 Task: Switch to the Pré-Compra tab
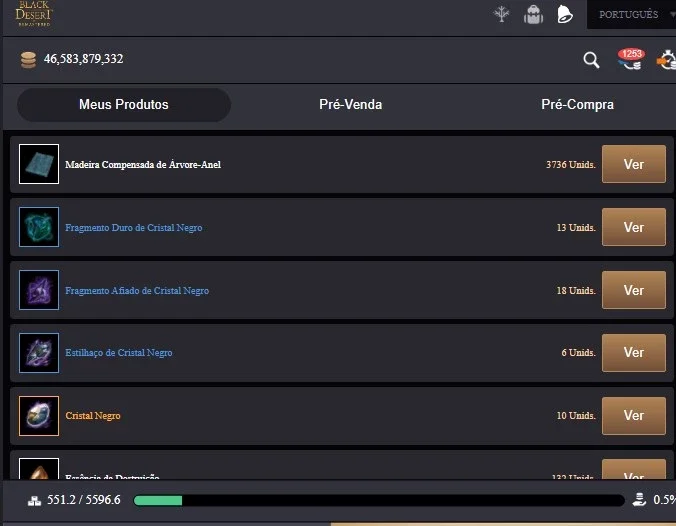point(577,105)
